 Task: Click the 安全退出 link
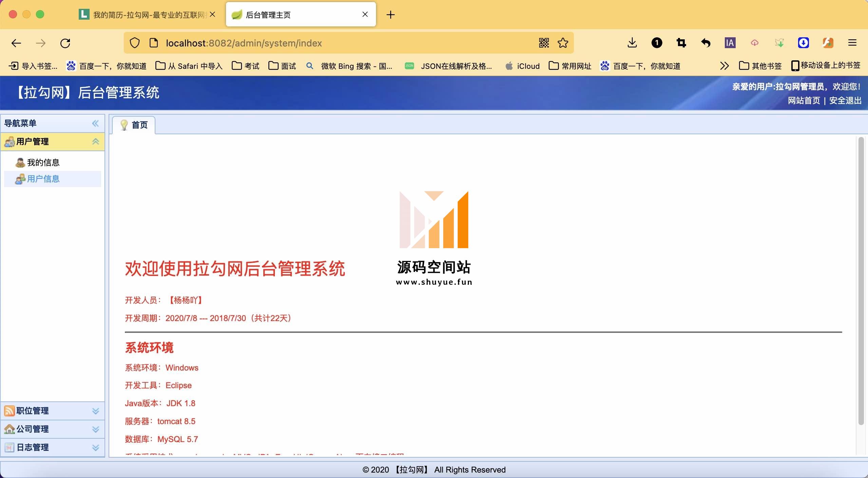845,101
